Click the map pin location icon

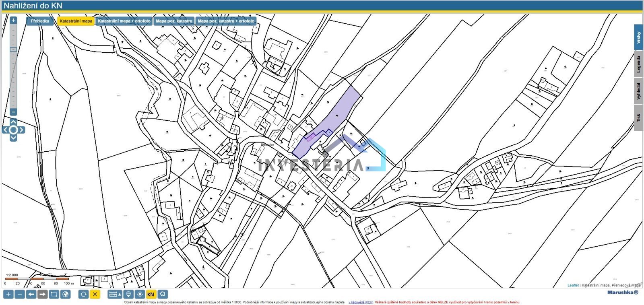coord(128,294)
